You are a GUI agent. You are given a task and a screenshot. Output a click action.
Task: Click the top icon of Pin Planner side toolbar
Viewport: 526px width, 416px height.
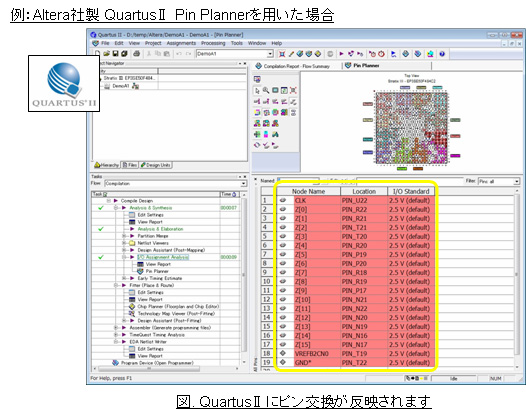click(x=257, y=79)
